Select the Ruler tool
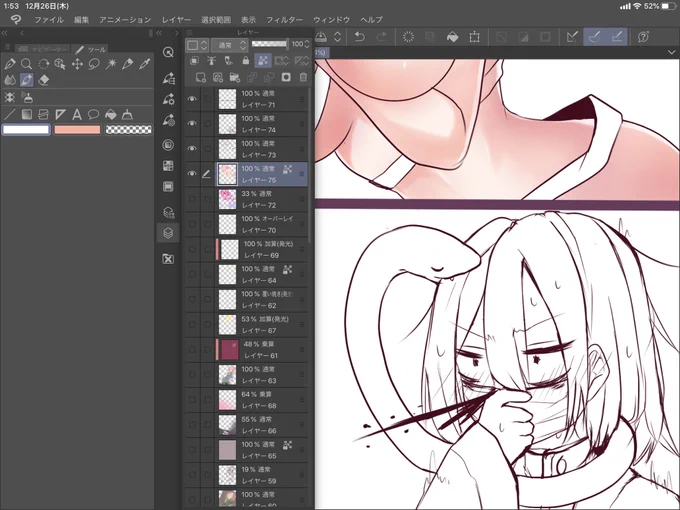680x510 pixels. tap(60, 114)
